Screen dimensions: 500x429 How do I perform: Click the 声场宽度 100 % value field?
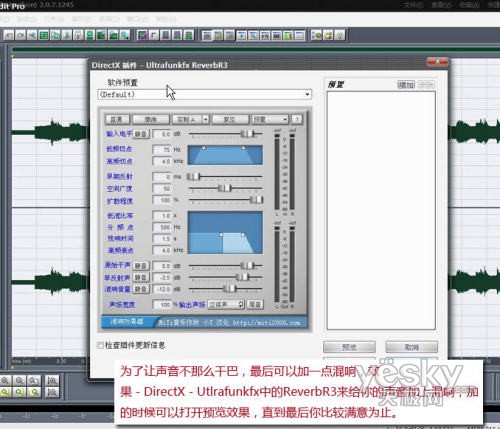pyautogui.click(x=162, y=304)
